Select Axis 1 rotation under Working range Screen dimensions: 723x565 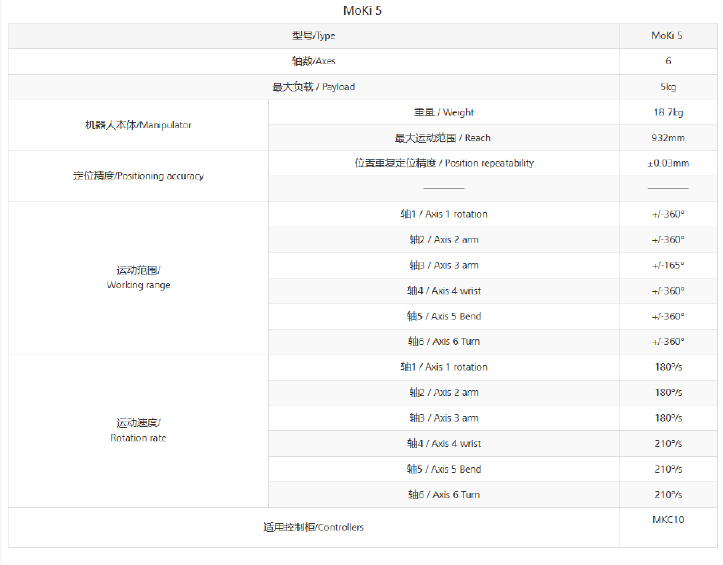coord(443,214)
